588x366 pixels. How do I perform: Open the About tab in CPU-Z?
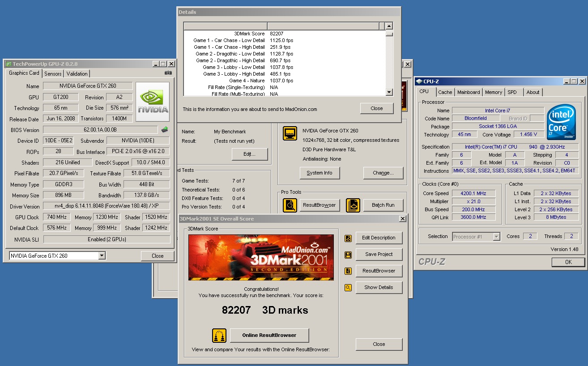click(x=533, y=92)
